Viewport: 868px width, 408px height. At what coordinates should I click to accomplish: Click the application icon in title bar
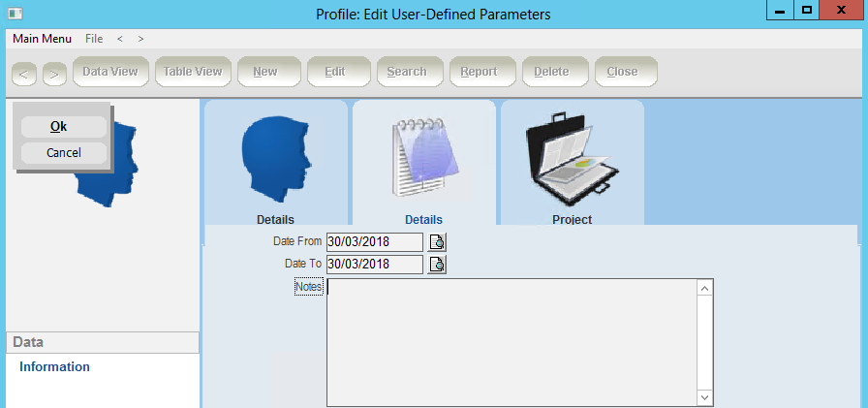[x=14, y=14]
